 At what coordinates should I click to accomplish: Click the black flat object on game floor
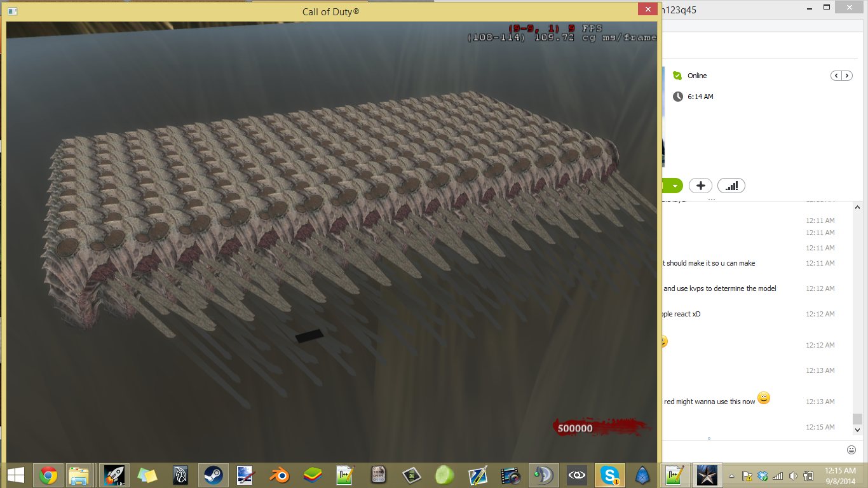[309, 335]
